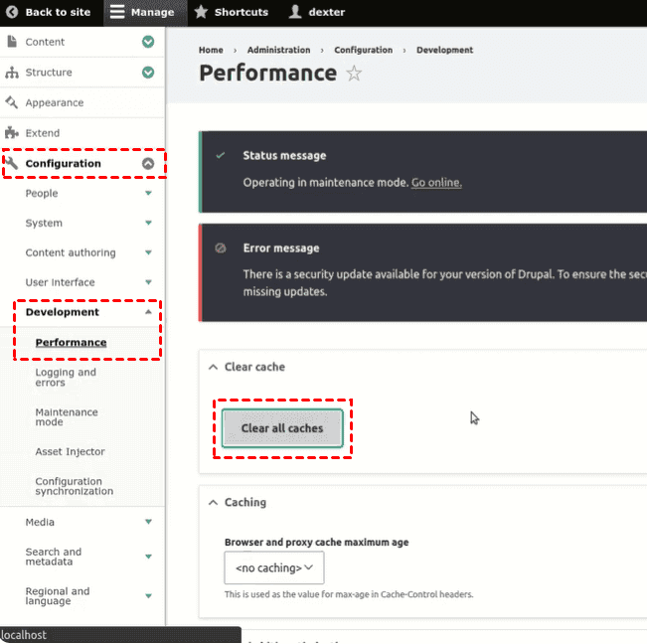Select Extend in the admin sidebar

click(43, 133)
